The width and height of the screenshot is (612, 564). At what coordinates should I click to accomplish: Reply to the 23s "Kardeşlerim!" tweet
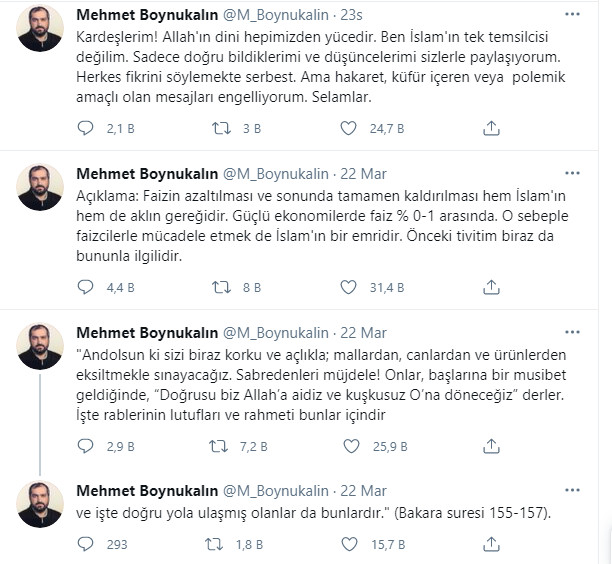[86, 127]
